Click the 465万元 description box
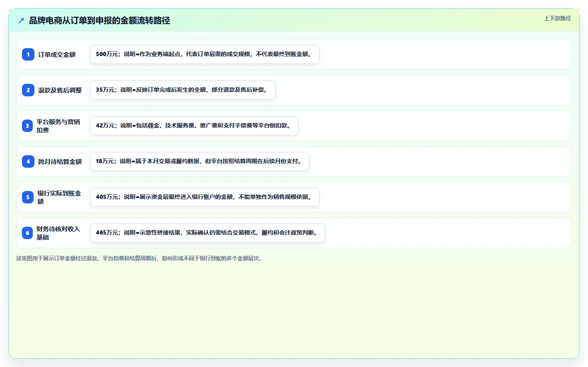The image size is (588, 367). point(207,233)
